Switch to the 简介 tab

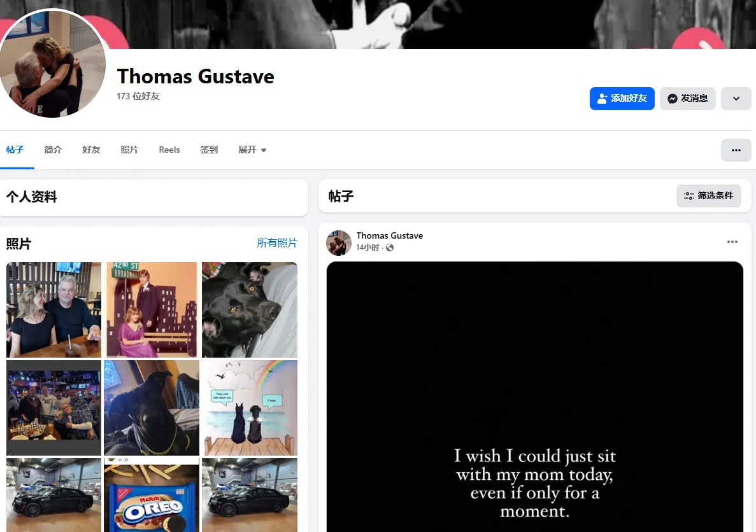(x=53, y=150)
